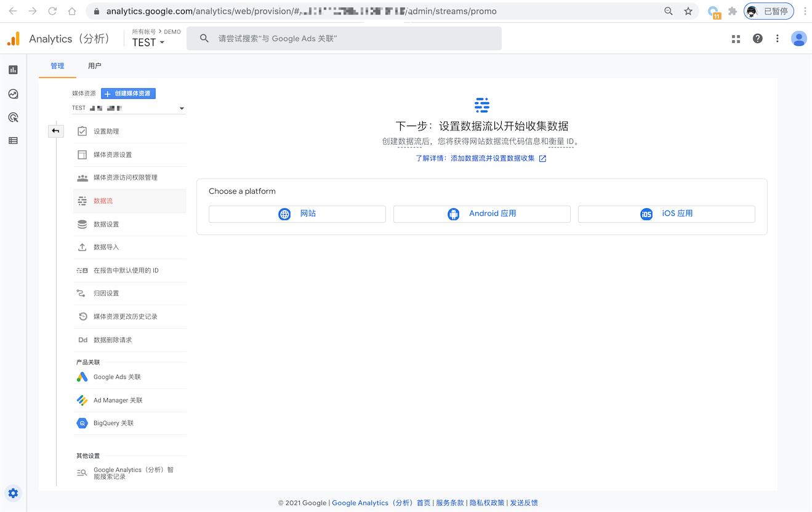Collapse the admin sidebar with arrow button
The height and width of the screenshot is (512, 812).
[x=56, y=131]
